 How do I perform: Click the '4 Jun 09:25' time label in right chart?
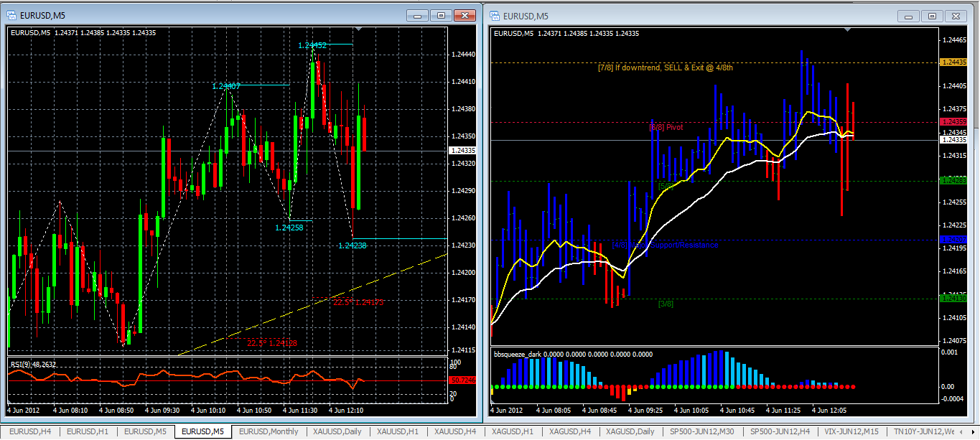pos(646,411)
